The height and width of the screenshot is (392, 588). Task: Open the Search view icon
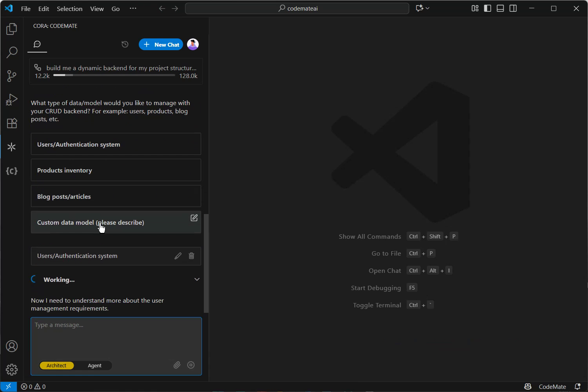[12, 52]
